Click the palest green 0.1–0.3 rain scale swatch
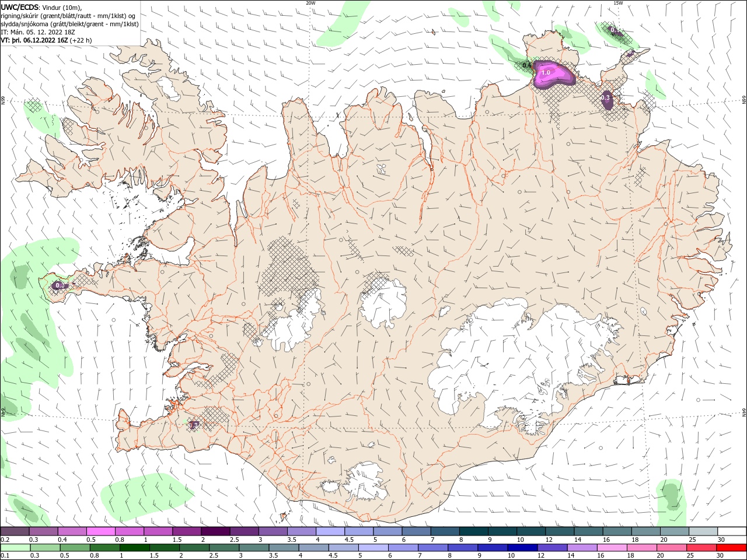Image resolution: width=747 pixels, height=560 pixels. pos(15,548)
